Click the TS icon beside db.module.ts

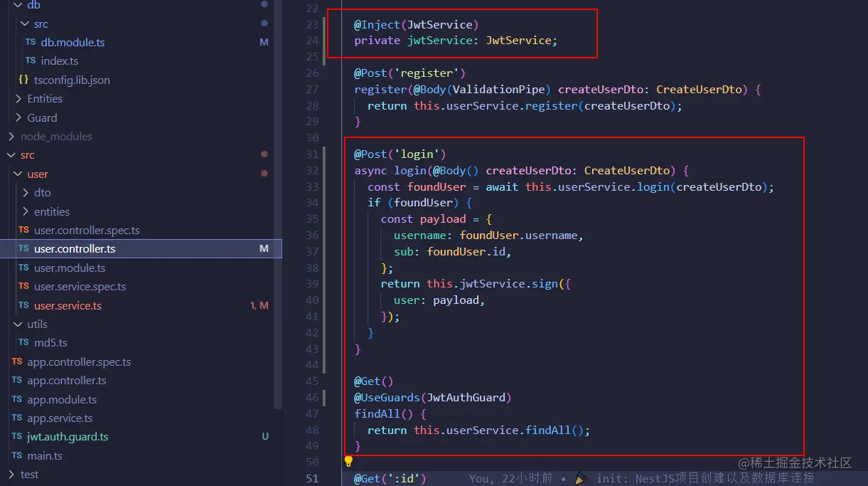pyautogui.click(x=31, y=43)
